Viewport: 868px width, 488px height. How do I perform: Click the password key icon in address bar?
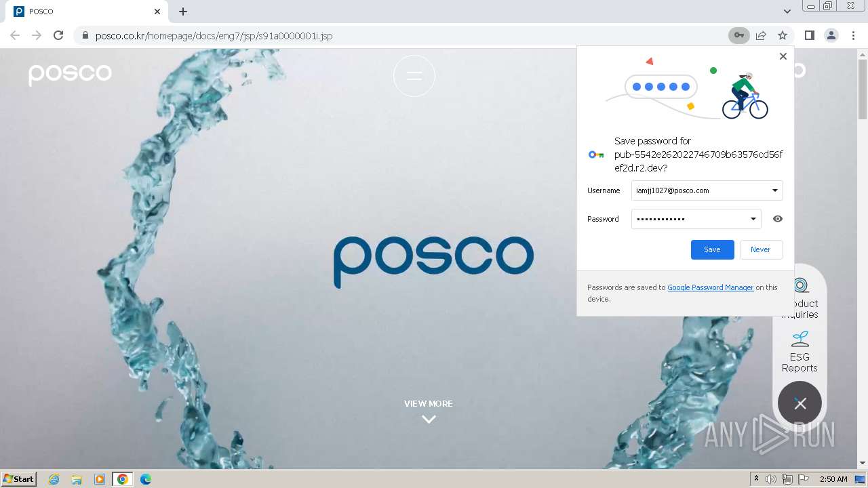[x=738, y=35]
